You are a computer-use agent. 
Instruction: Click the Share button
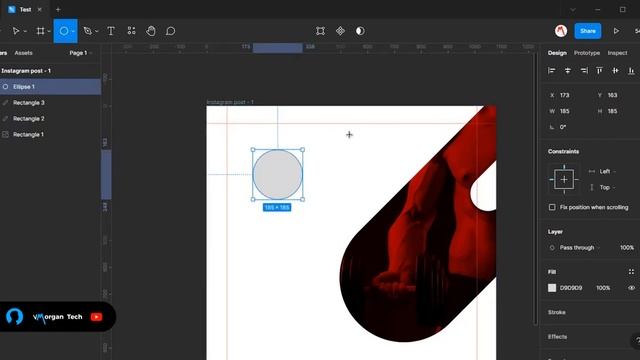pyautogui.click(x=588, y=31)
